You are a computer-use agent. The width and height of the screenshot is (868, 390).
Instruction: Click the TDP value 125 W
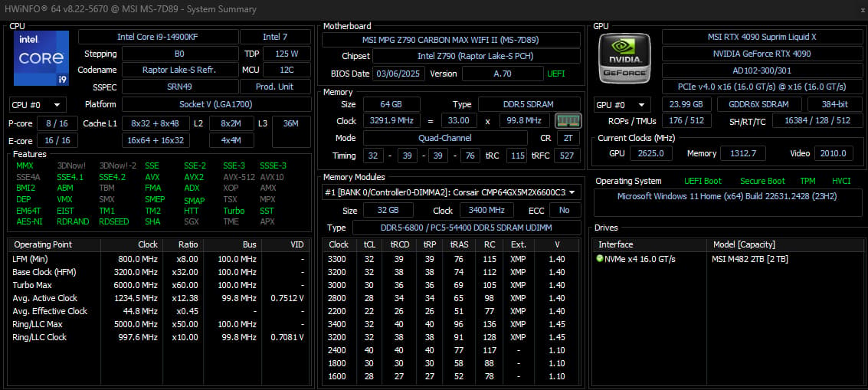coord(287,54)
